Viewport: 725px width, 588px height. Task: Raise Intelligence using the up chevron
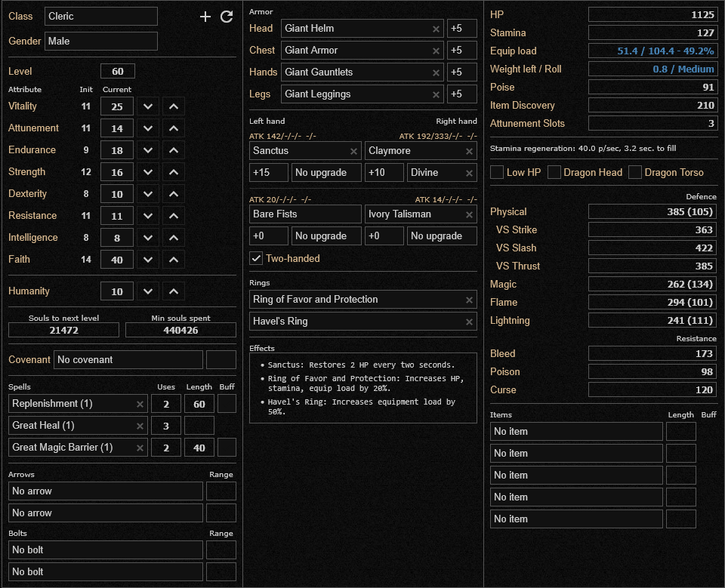point(174,238)
